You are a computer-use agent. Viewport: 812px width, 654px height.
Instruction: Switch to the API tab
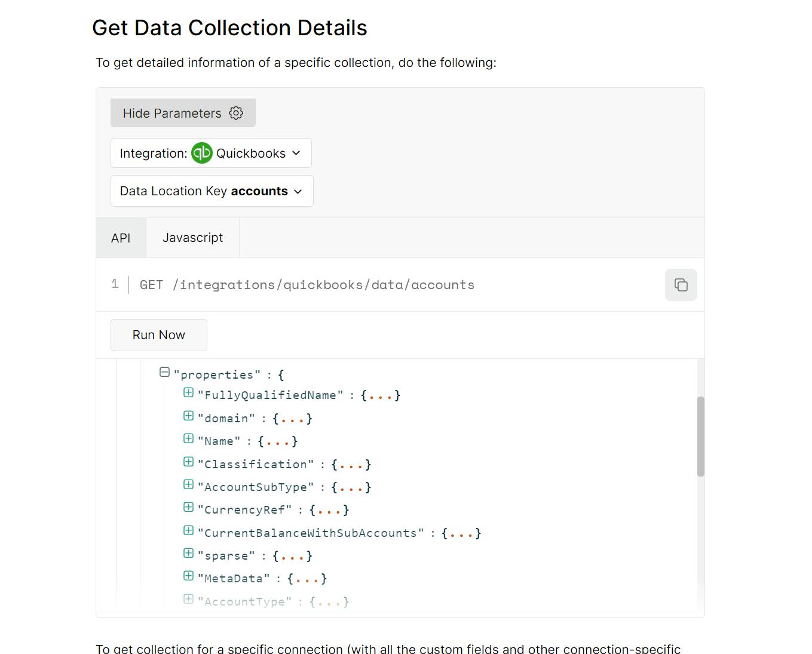click(x=121, y=238)
